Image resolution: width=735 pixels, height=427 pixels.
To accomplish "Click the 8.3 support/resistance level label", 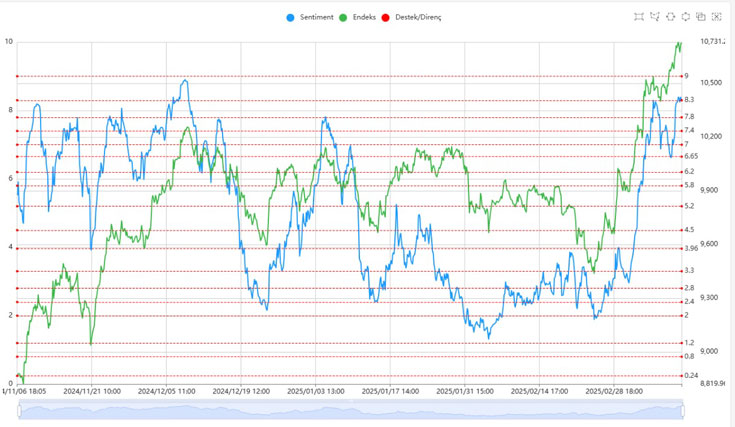I will [x=689, y=100].
